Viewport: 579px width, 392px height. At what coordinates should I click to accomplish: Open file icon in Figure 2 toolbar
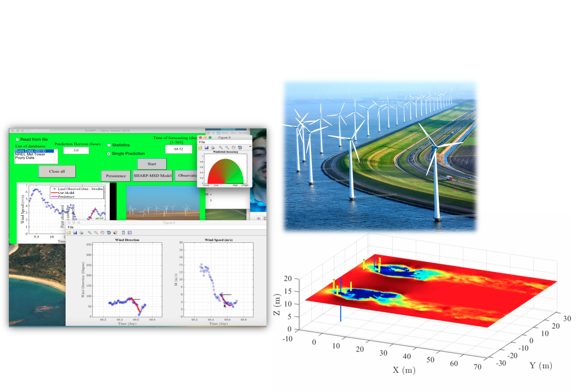pos(69,233)
